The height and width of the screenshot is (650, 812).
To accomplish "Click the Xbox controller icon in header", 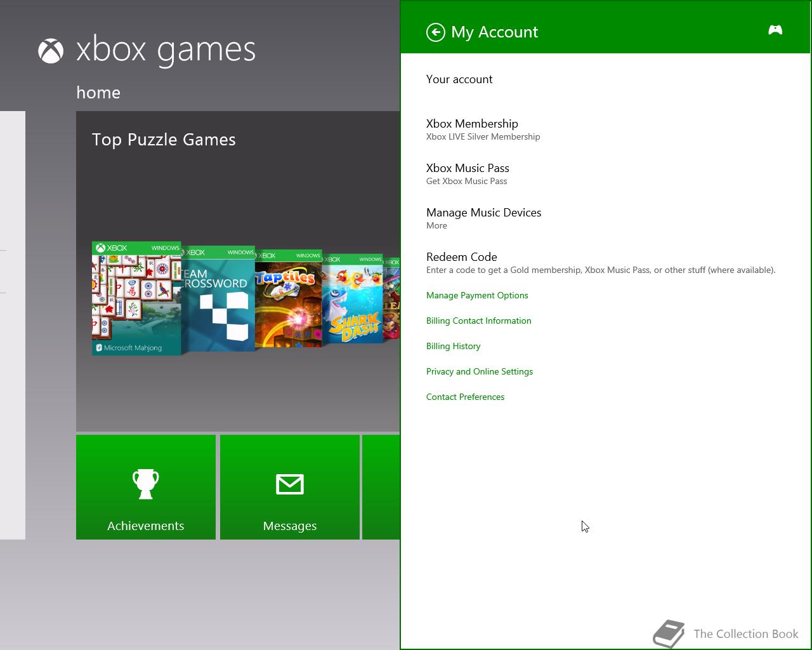I will 775,30.
